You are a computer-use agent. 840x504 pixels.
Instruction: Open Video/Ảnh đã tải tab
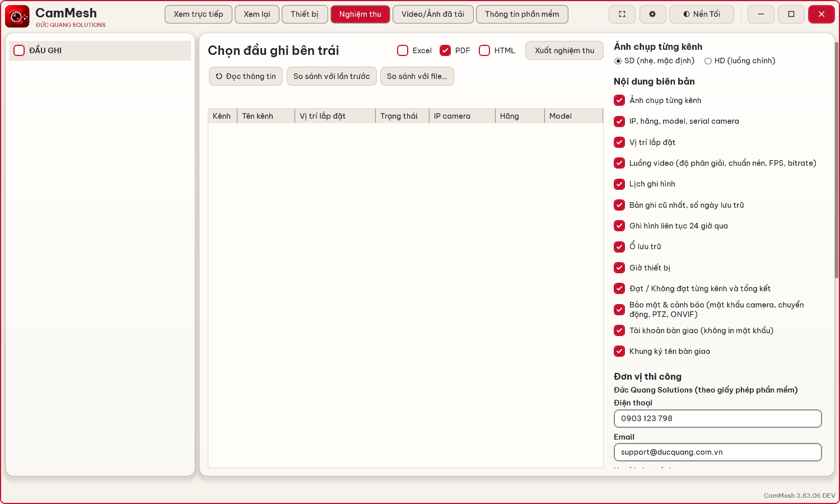pyautogui.click(x=433, y=14)
